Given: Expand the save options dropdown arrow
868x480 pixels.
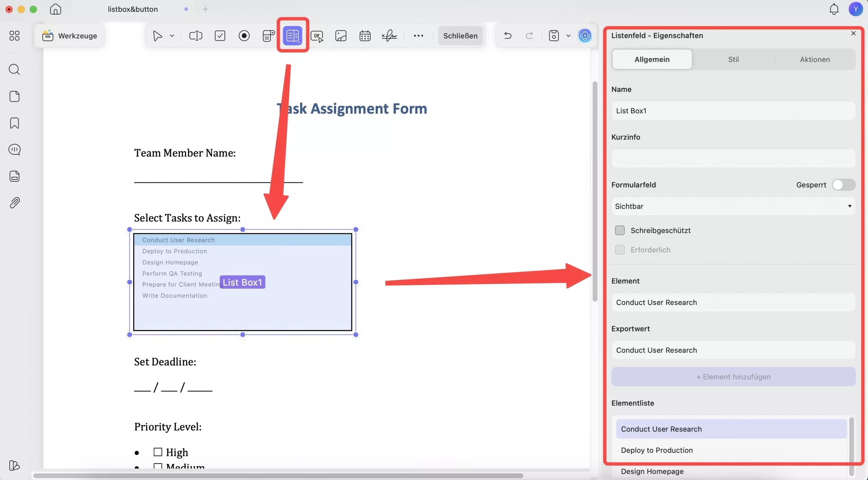Looking at the screenshot, I should click(569, 36).
